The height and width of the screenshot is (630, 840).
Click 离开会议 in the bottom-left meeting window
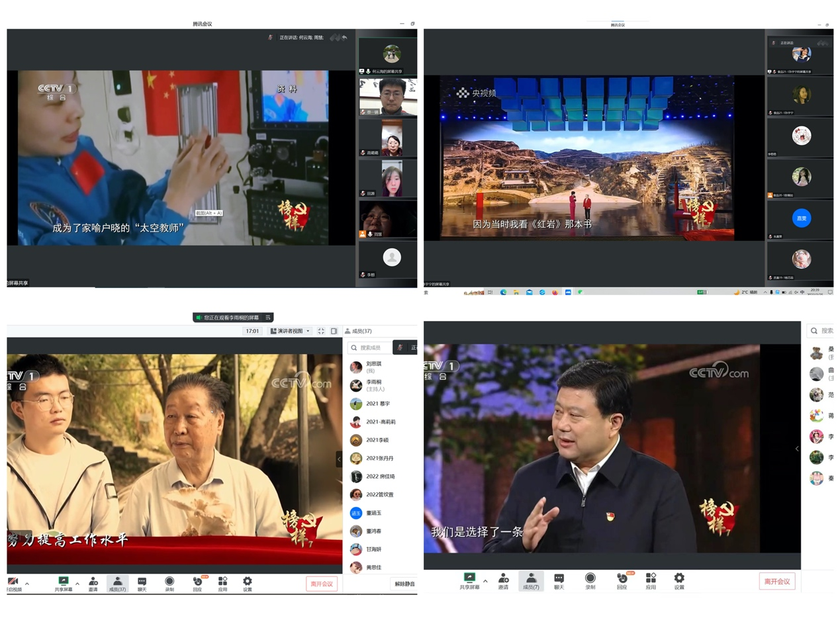[x=322, y=583]
